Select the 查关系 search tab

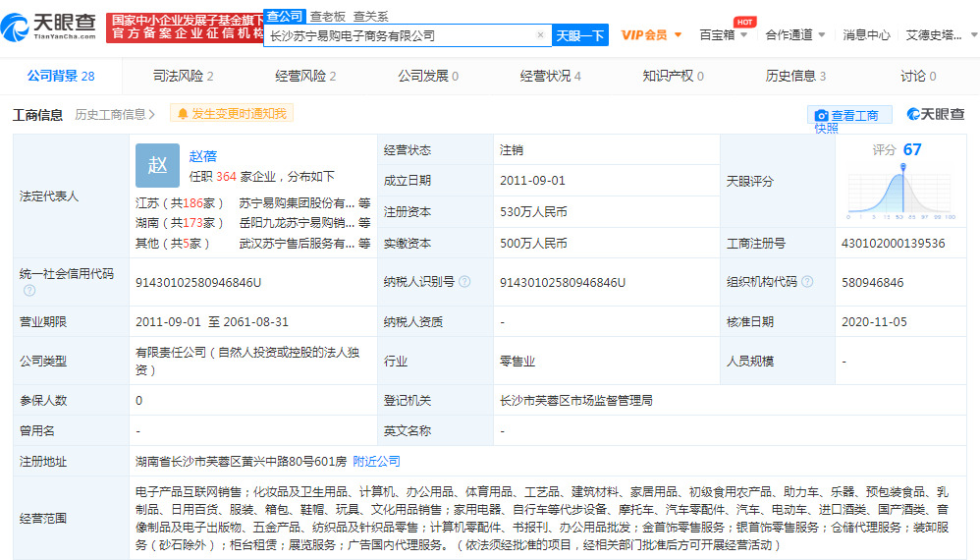point(370,17)
